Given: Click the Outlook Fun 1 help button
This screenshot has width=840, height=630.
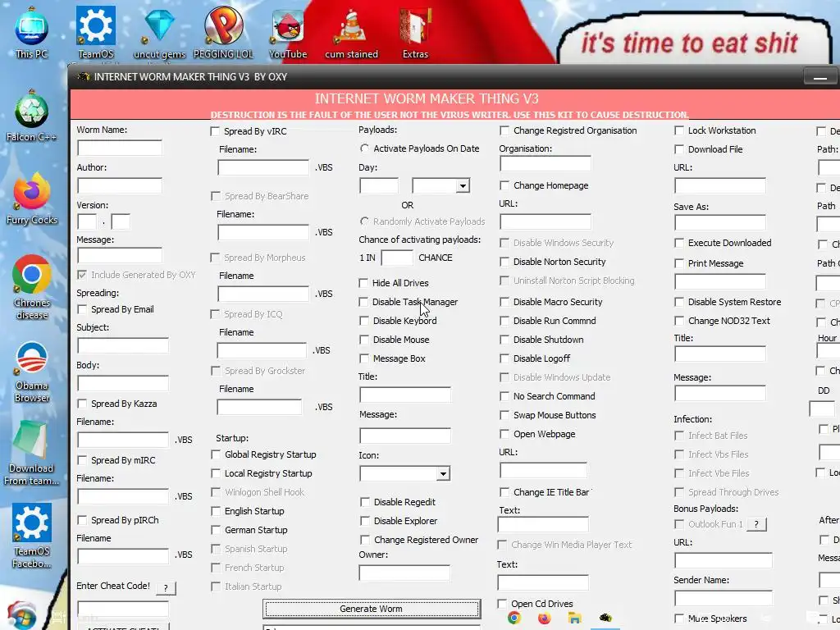Looking at the screenshot, I should 756,524.
